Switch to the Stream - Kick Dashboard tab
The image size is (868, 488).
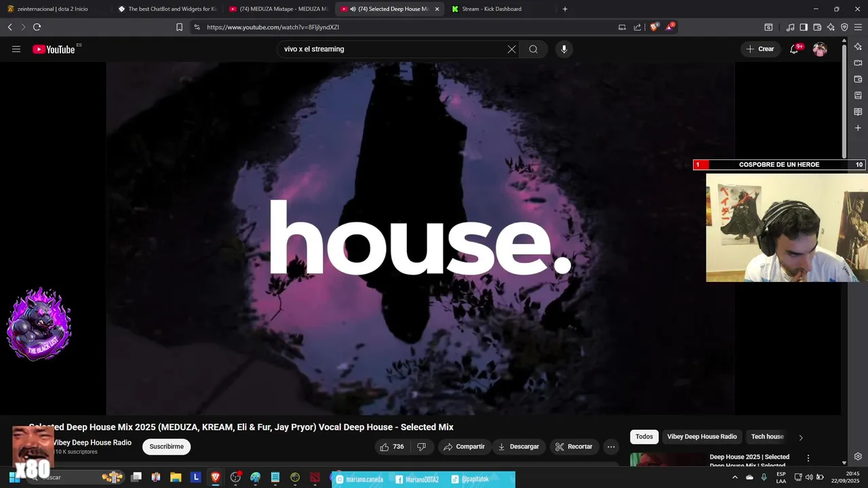500,9
